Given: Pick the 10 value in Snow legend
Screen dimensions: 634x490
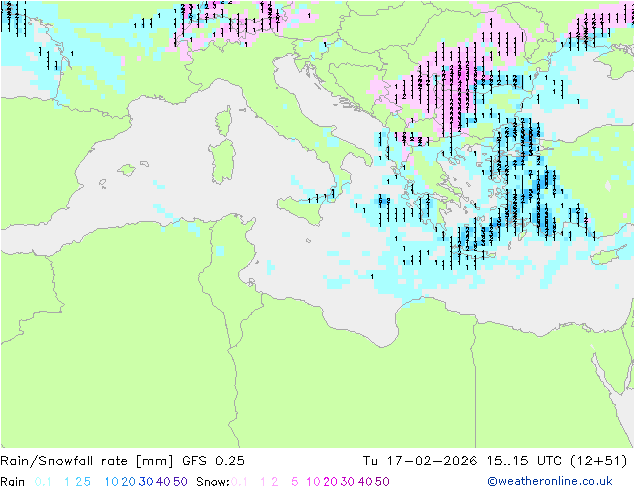Looking at the screenshot, I should click(313, 482).
